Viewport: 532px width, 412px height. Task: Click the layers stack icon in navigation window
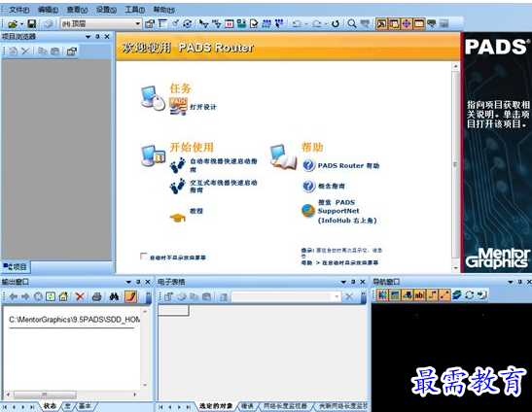(x=457, y=295)
